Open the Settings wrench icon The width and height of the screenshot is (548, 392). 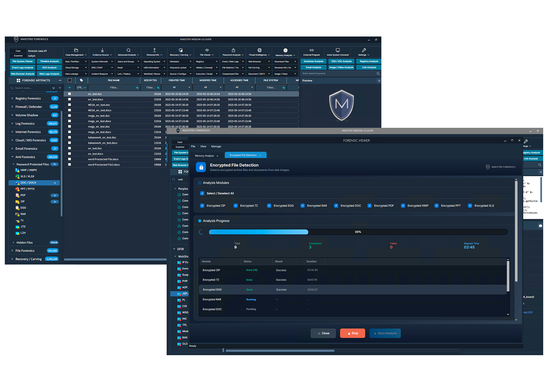pos(364,50)
